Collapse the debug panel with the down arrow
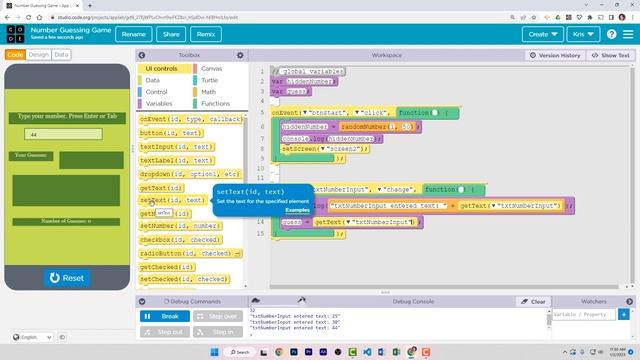This screenshot has height=360, width=640. point(142,302)
